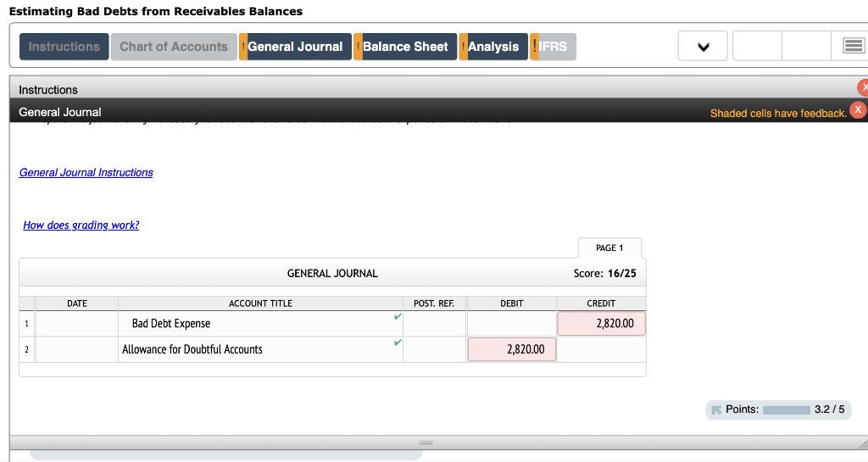Click the DATE column header

click(77, 303)
